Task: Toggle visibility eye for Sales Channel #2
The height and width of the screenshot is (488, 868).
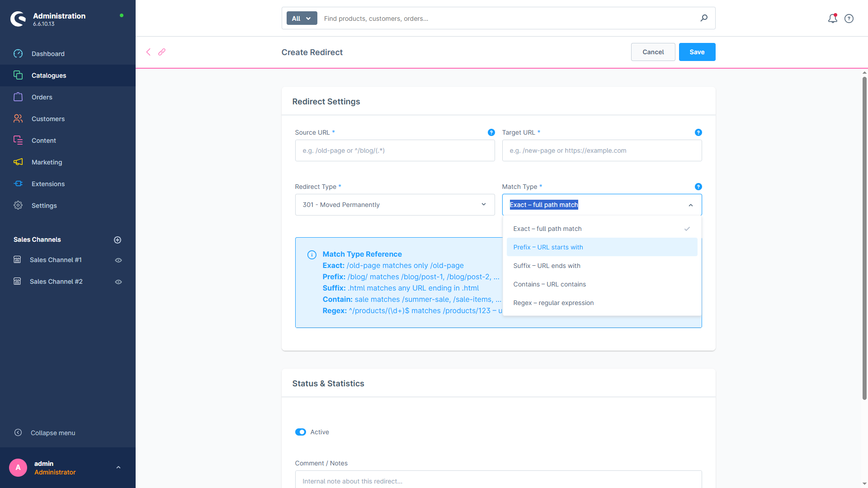Action: pyautogui.click(x=118, y=282)
